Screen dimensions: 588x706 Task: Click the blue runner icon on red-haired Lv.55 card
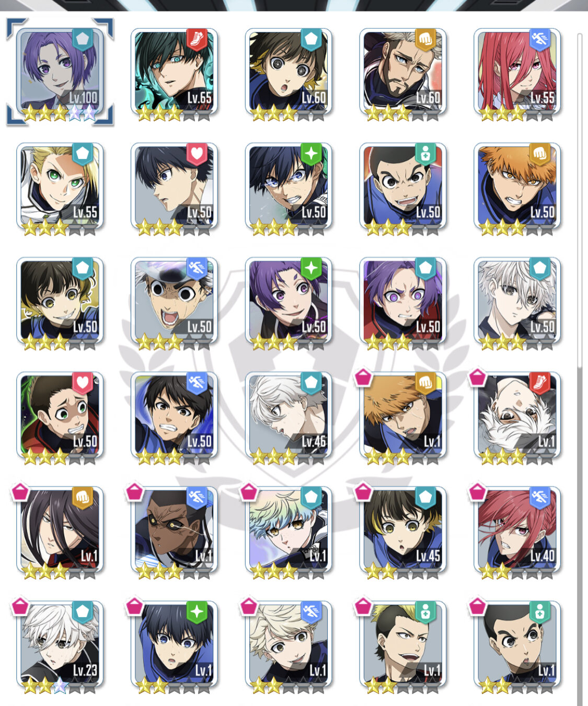pos(540,39)
